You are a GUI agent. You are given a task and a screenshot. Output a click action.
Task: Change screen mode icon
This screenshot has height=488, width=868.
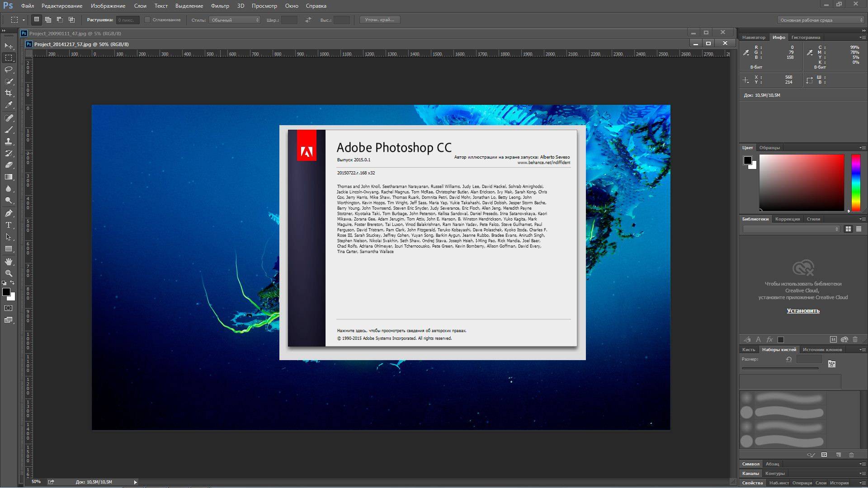click(9, 320)
